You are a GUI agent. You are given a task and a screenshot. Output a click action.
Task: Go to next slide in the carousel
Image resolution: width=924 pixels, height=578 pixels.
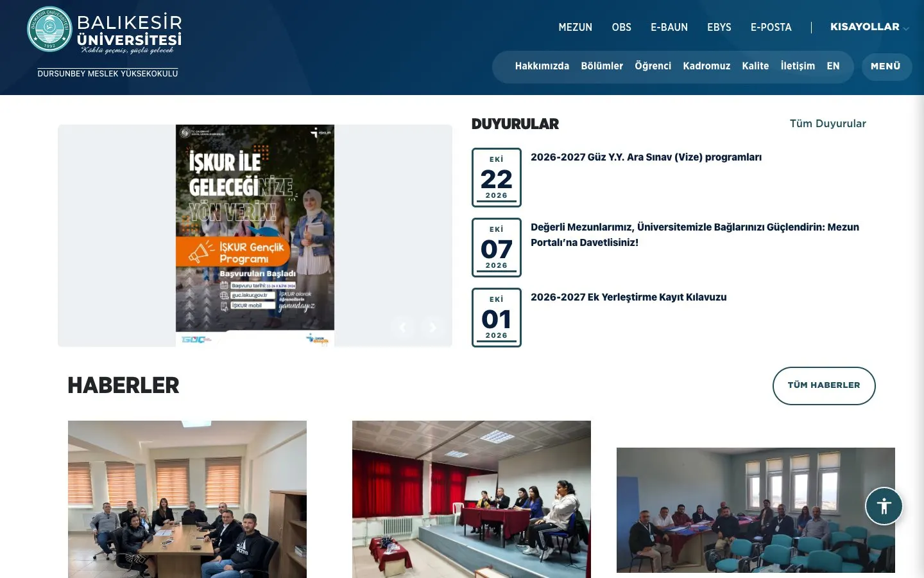[432, 328]
